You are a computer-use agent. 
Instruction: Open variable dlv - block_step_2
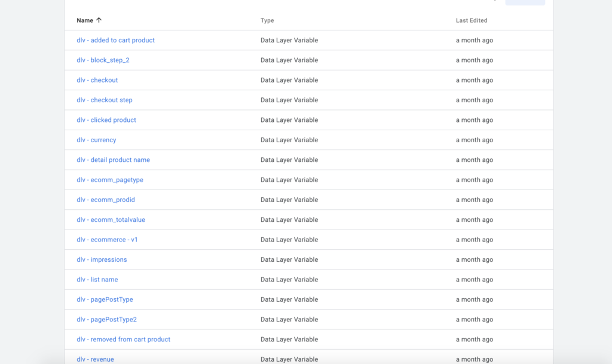[103, 60]
